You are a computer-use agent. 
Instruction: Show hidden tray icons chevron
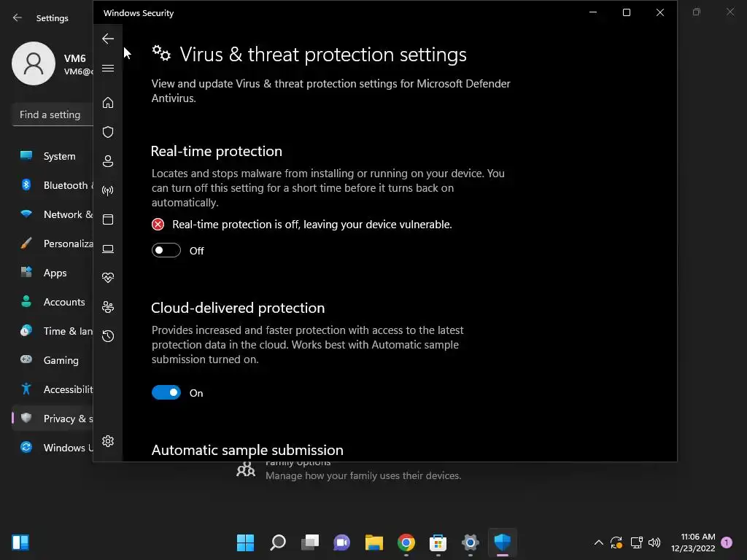coord(599,542)
